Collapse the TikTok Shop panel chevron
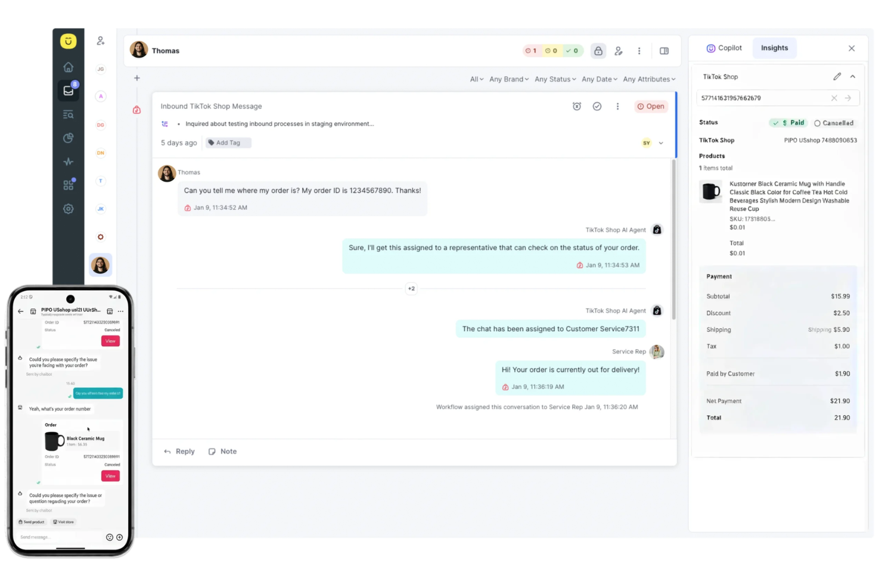882x588 pixels. 852,76
